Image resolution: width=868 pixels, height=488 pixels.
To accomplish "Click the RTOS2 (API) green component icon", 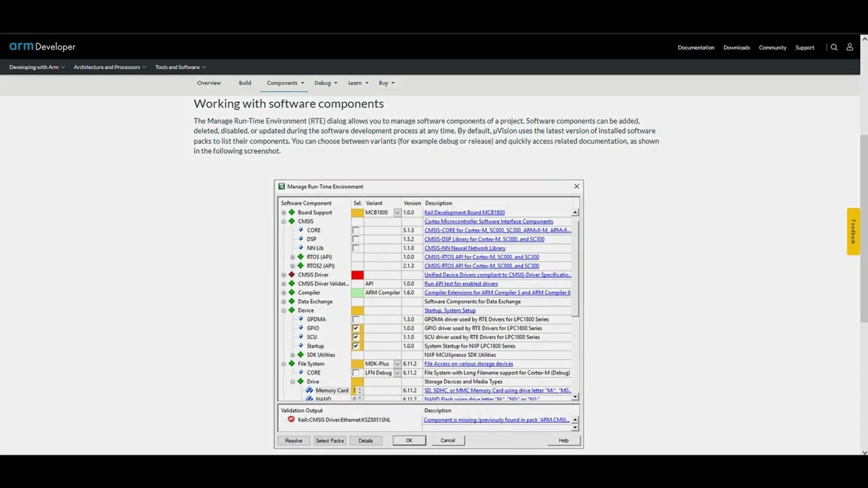I will pos(300,266).
